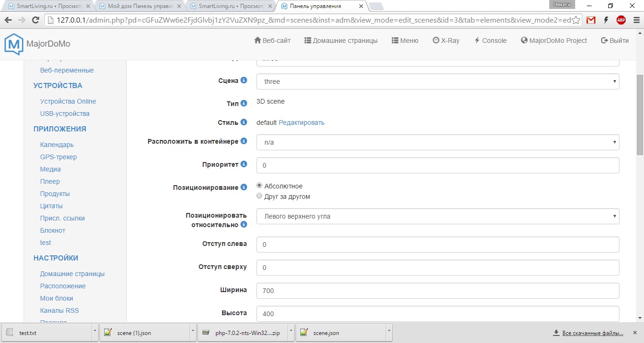Click the Приоритет input field
This screenshot has height=343, width=644.
438,165
